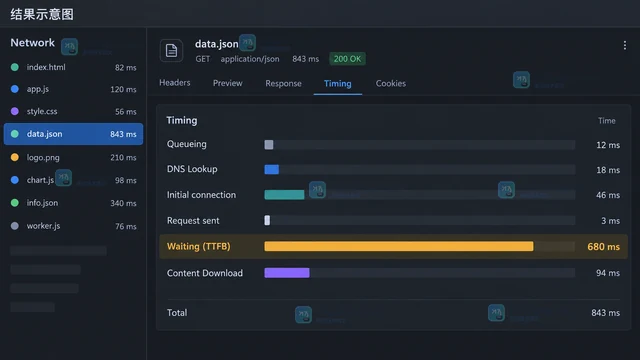
Task: Click the blue DNS Lookup bar
Action: coord(272,169)
